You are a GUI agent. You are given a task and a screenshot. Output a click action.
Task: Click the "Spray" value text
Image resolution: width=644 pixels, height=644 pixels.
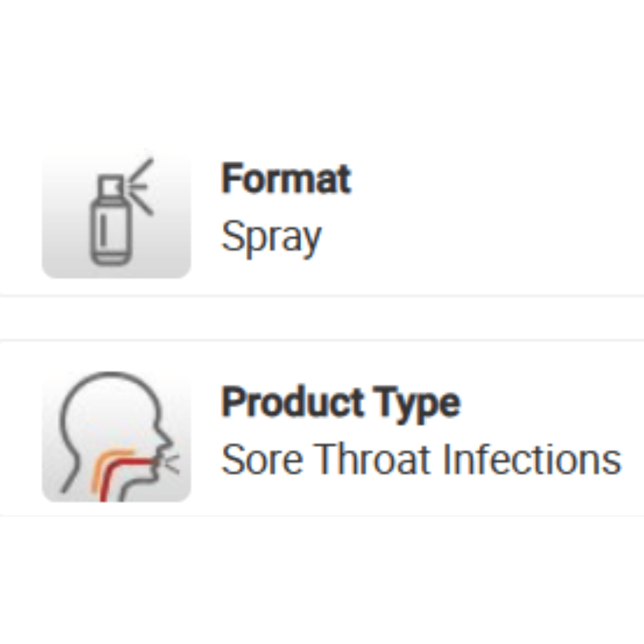(x=271, y=237)
